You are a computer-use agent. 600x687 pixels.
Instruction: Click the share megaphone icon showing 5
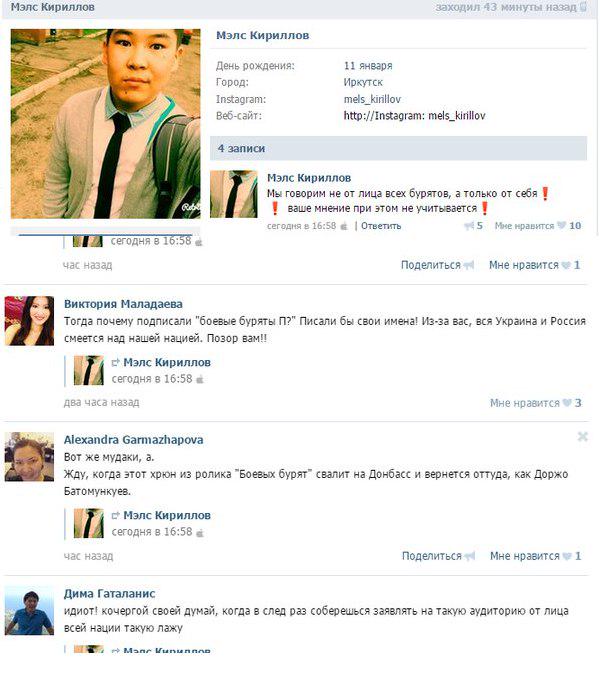tap(469, 226)
